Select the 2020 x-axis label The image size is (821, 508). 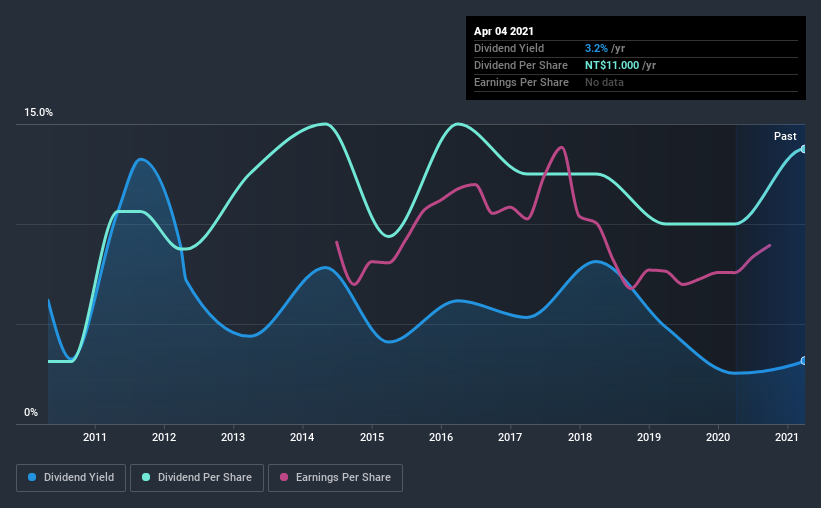pos(718,437)
